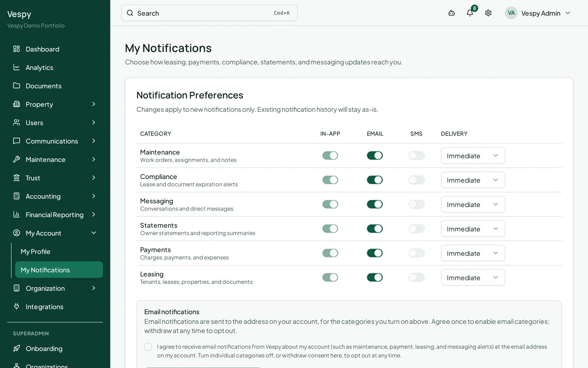Expand the Accounting submenu chevron

tap(94, 196)
